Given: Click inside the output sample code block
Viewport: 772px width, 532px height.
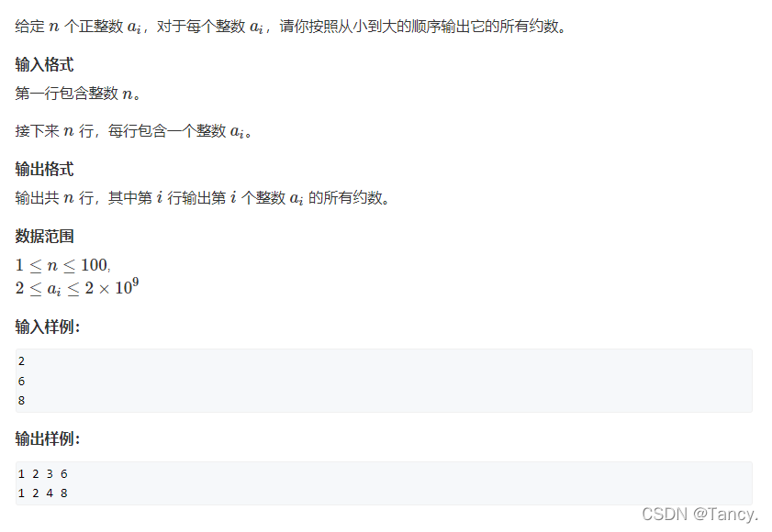Looking at the screenshot, I should [384, 483].
